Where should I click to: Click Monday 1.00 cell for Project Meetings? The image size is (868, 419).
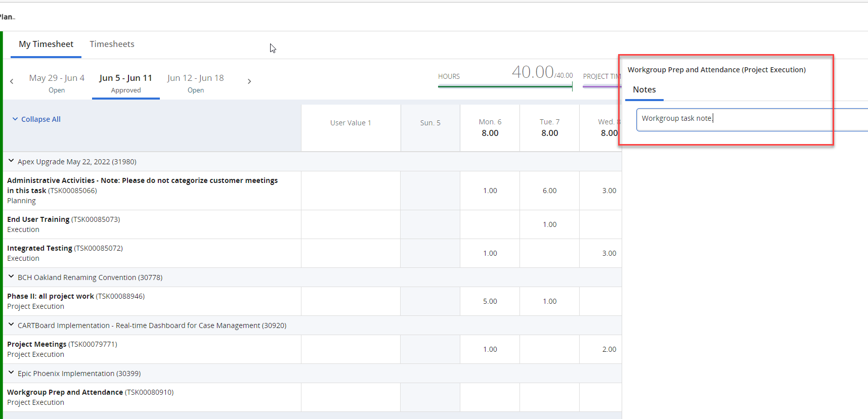[490, 349]
